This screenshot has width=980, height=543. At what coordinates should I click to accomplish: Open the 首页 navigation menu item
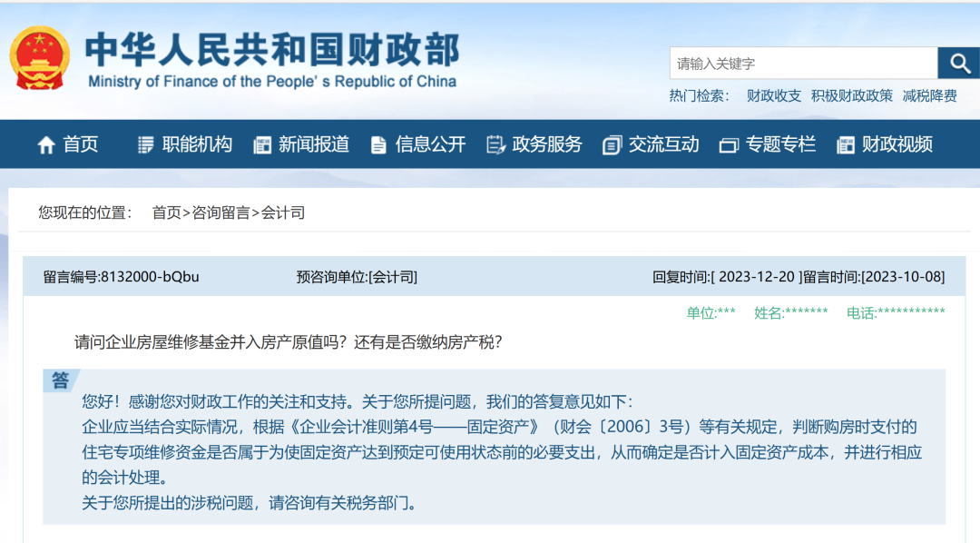click(81, 144)
